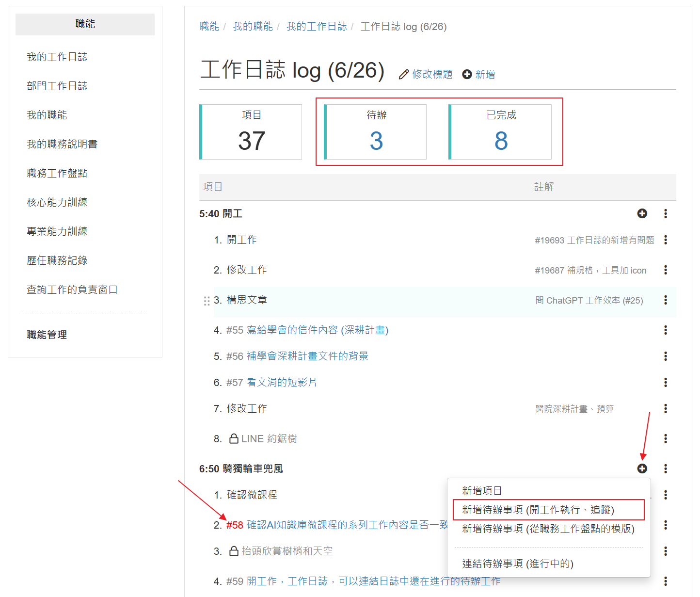Go to 我的工作日誌 in breadcrumb
The image size is (700, 597).
pyautogui.click(x=316, y=27)
